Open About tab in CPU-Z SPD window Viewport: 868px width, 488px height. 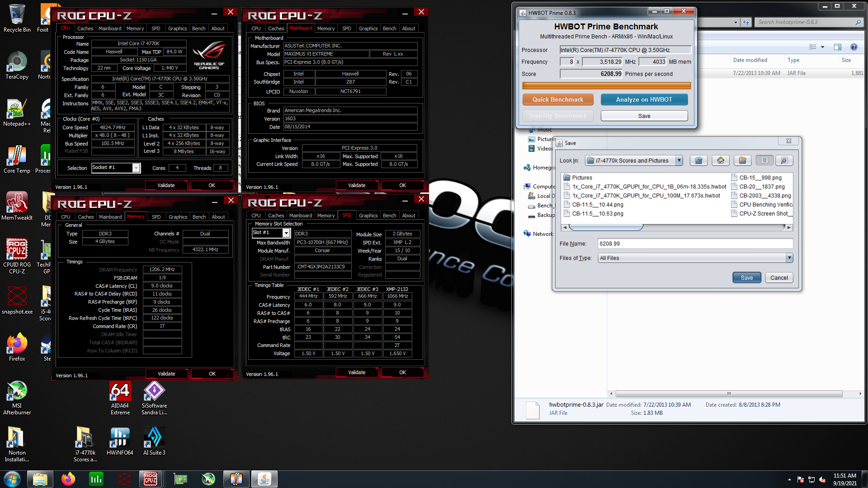pyautogui.click(x=409, y=216)
